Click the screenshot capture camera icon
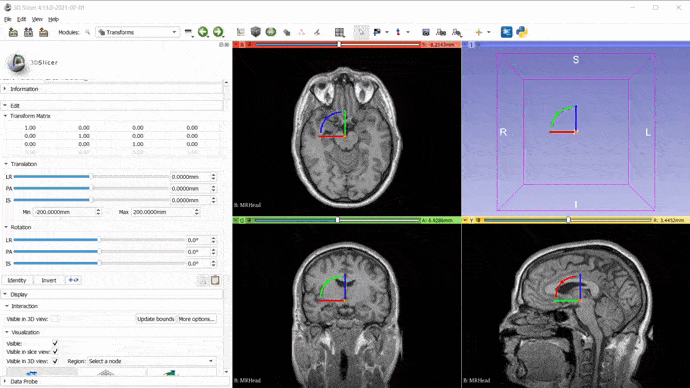The image size is (690, 388). [426, 32]
